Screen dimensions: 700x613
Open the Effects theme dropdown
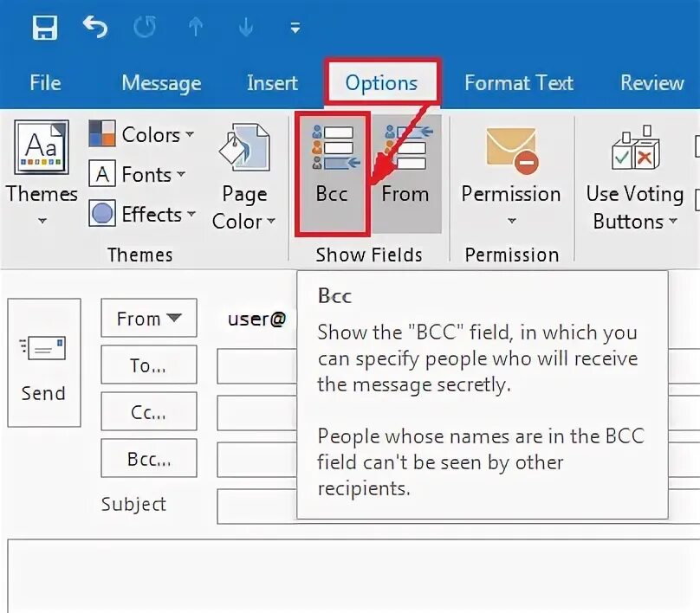pyautogui.click(x=142, y=214)
